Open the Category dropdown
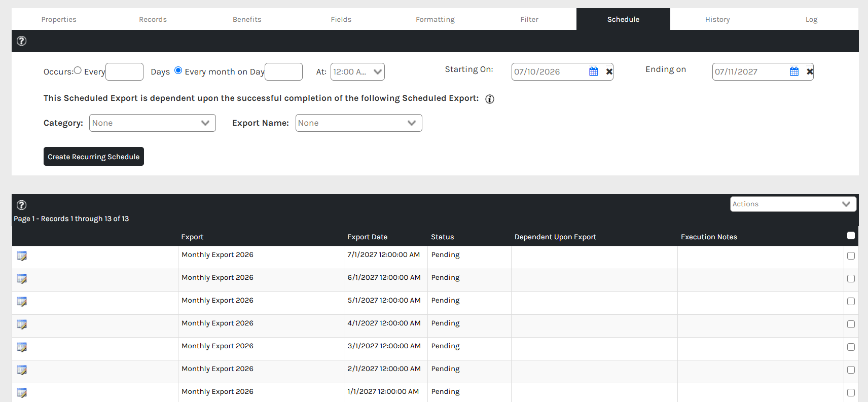This screenshot has height=402, width=868. click(x=153, y=123)
